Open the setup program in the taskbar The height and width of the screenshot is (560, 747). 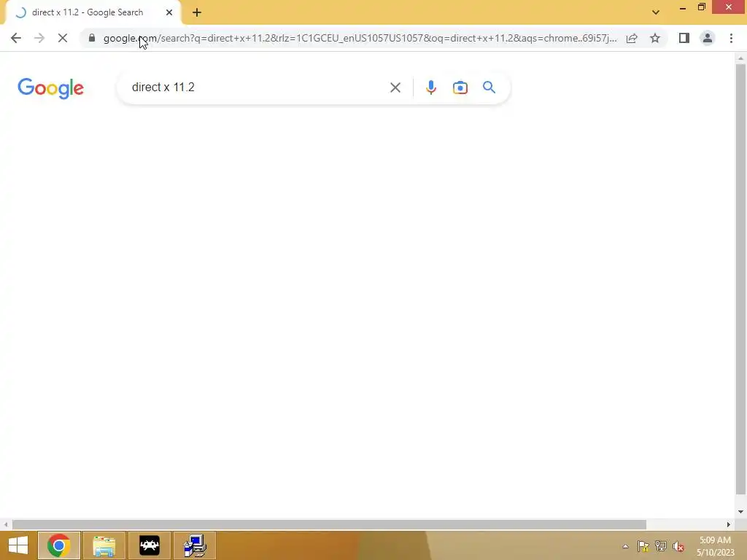tap(194, 545)
